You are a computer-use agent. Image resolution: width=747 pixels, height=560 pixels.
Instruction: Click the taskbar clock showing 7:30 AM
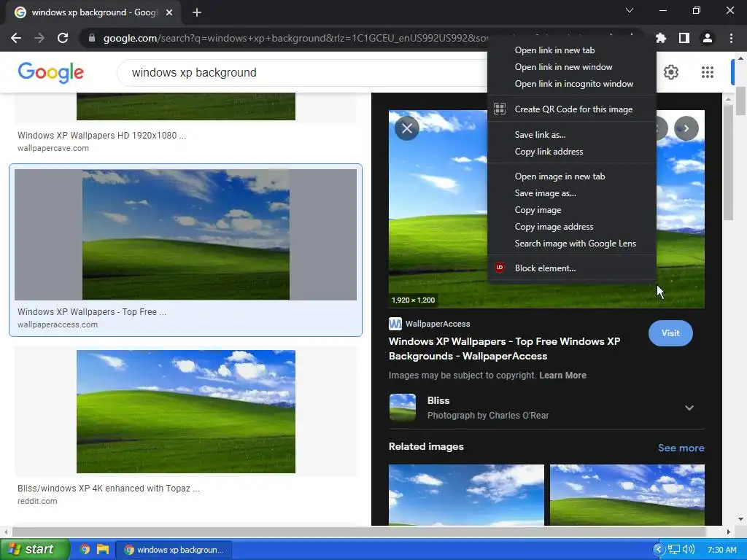click(x=721, y=550)
